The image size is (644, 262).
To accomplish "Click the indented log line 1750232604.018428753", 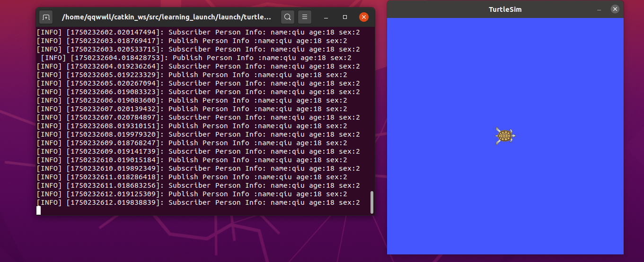I will 196,58.
